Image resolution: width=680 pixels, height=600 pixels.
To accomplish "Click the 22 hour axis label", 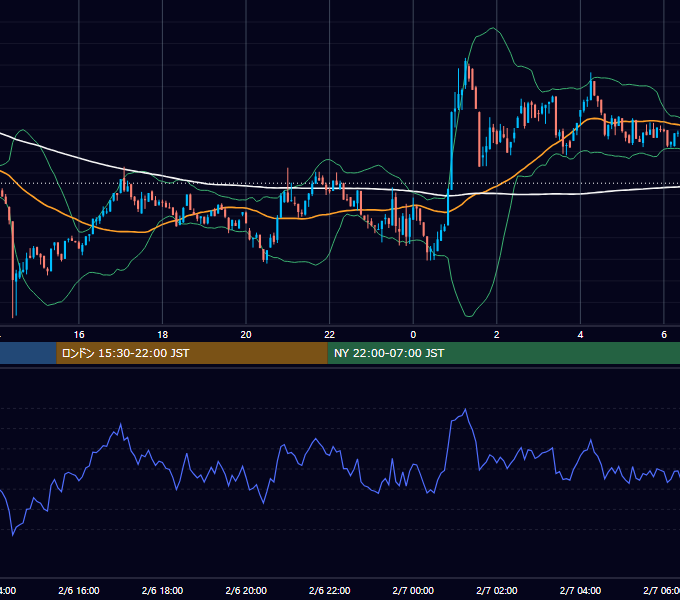I will (x=330, y=335).
